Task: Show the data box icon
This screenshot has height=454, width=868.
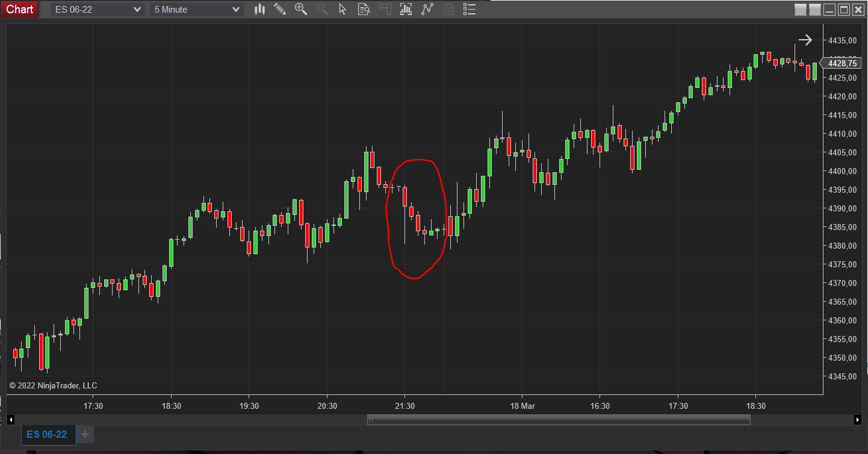Action: point(364,9)
